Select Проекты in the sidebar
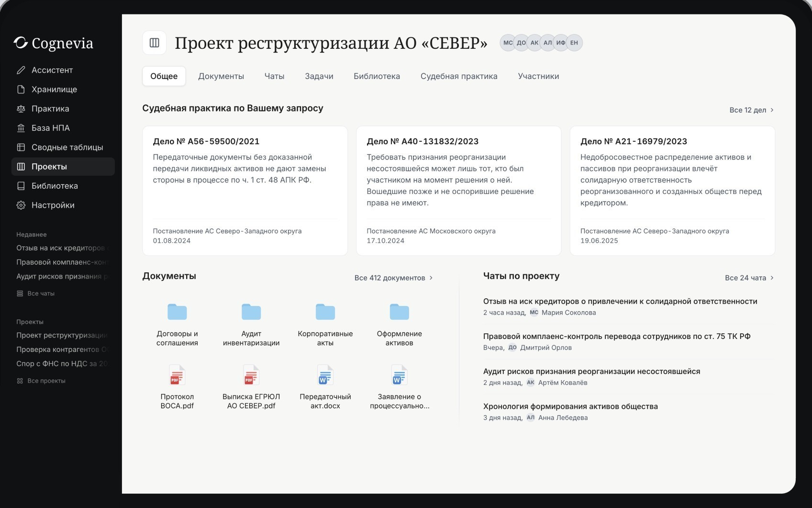 pos(63,167)
